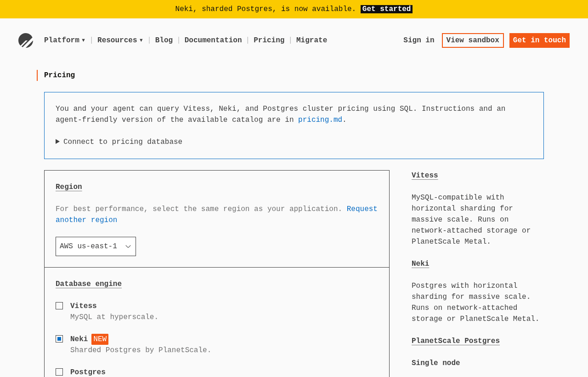
Task: Click the Neki heading in sidebar
Action: (420, 264)
